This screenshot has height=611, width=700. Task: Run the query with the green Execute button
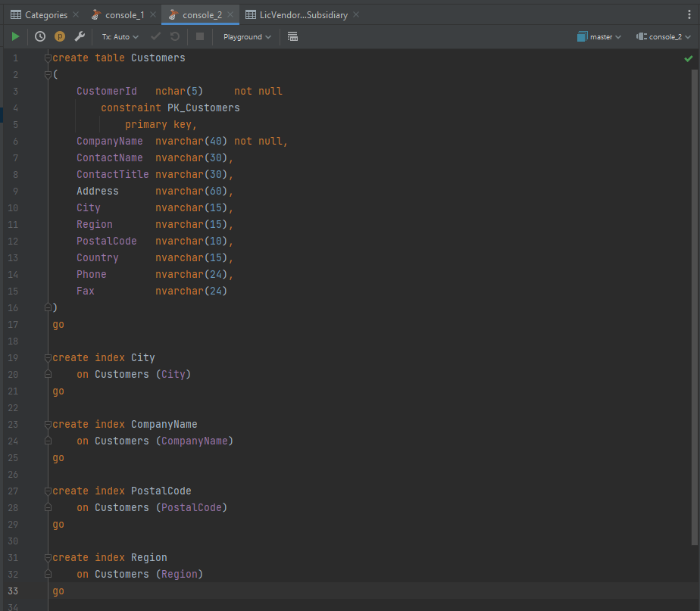click(16, 36)
